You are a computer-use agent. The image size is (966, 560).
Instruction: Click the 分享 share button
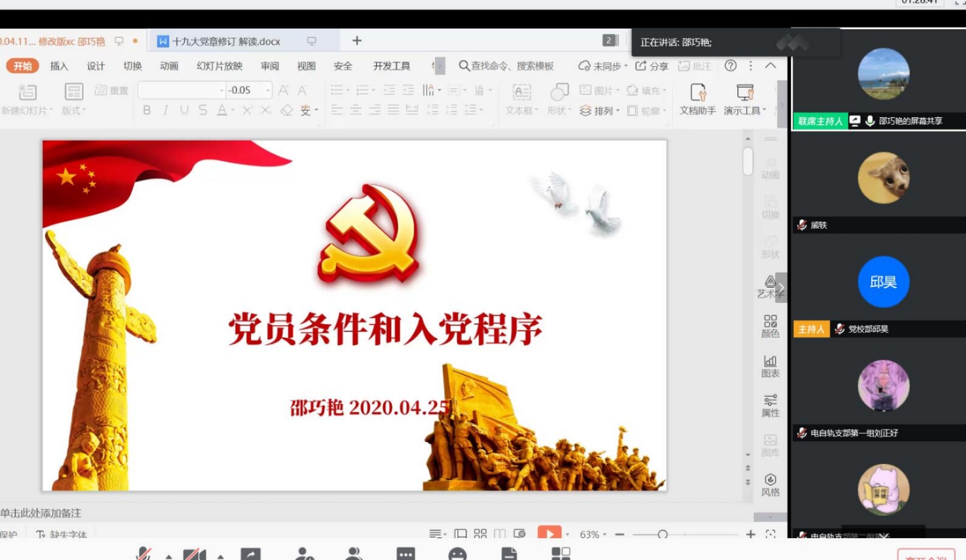tap(652, 66)
